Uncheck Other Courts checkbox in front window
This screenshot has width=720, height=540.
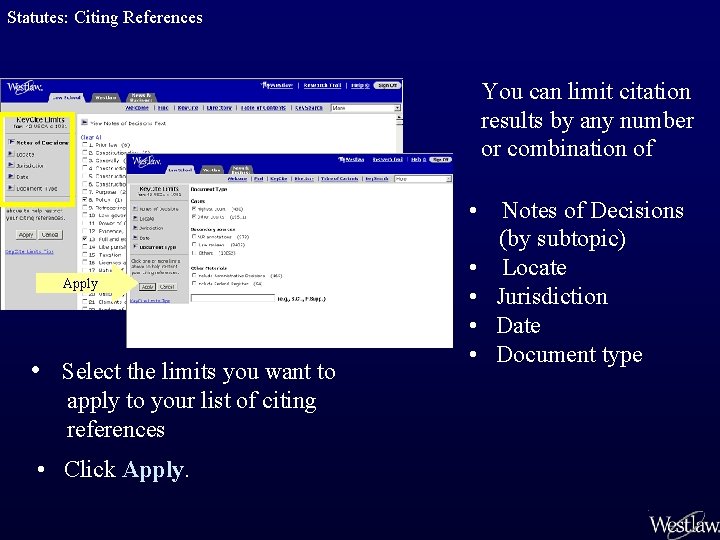[194, 216]
